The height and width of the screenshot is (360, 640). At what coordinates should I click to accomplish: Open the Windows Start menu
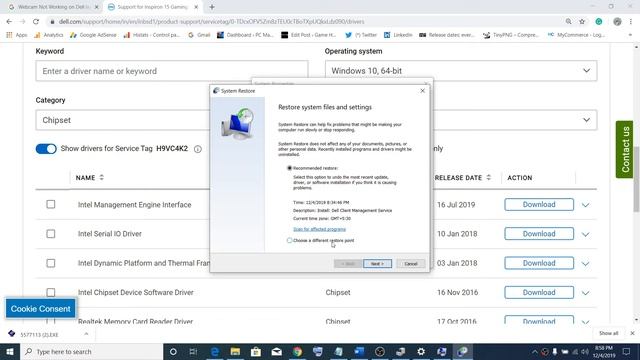click(x=10, y=351)
